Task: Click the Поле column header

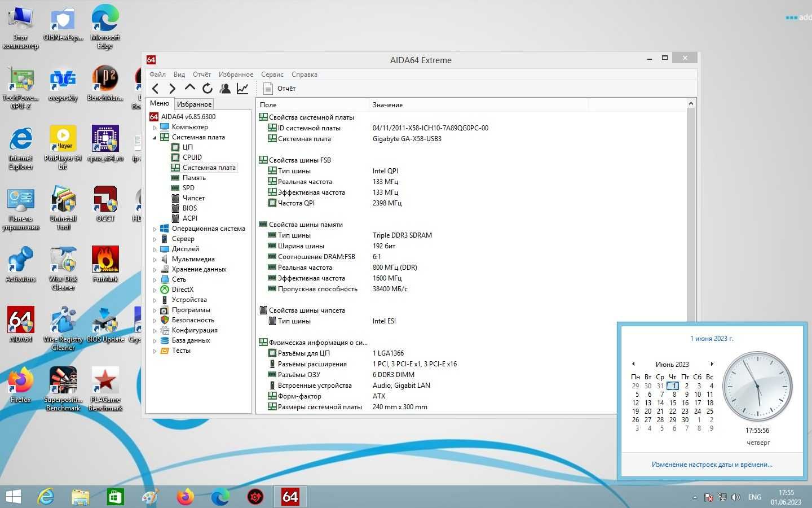Action: 313,105
